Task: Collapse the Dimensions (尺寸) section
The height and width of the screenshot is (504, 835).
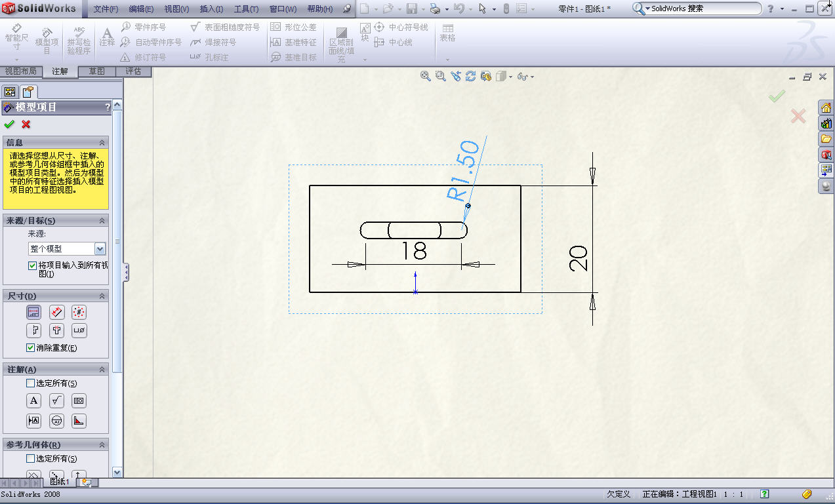Action: (x=102, y=296)
